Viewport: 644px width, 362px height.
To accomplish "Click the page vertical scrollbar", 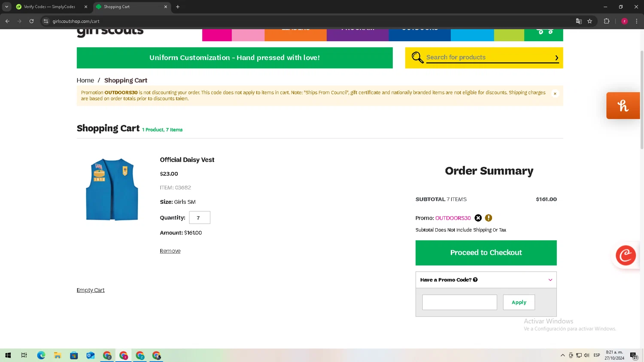I will (642, 100).
